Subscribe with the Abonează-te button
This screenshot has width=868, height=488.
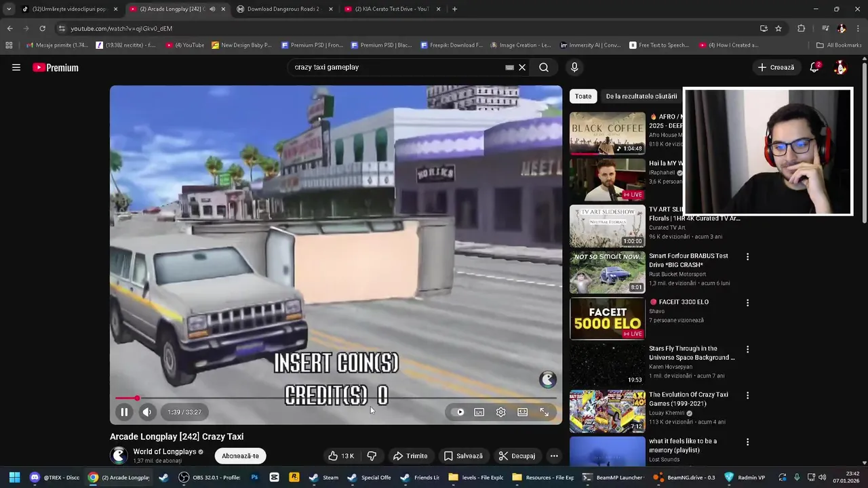pyautogui.click(x=240, y=455)
